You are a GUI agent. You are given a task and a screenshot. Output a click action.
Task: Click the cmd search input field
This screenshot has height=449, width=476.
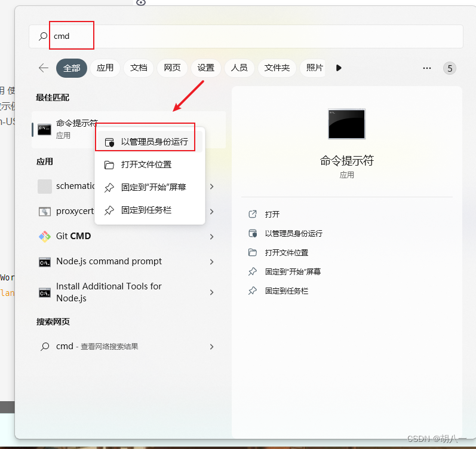[246, 36]
